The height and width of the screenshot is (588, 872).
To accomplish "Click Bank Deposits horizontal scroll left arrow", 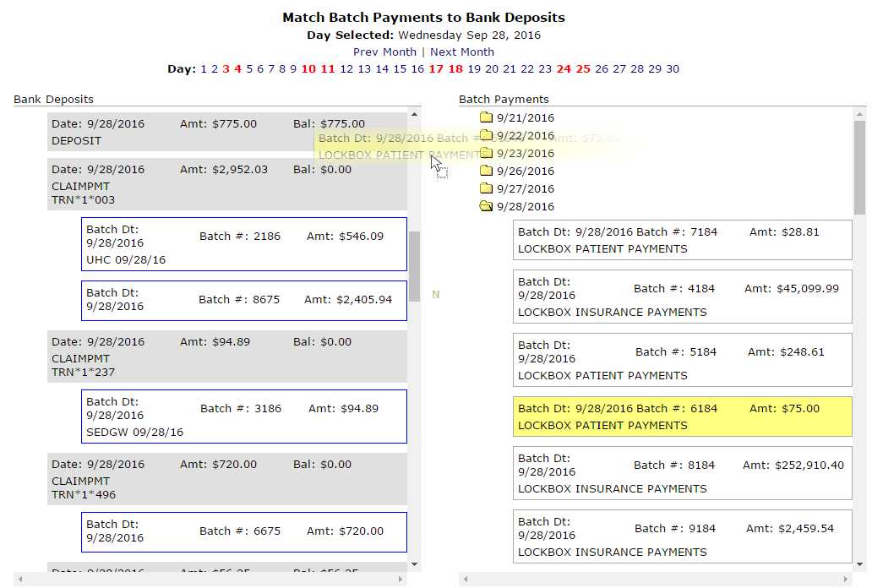I will 20,579.
